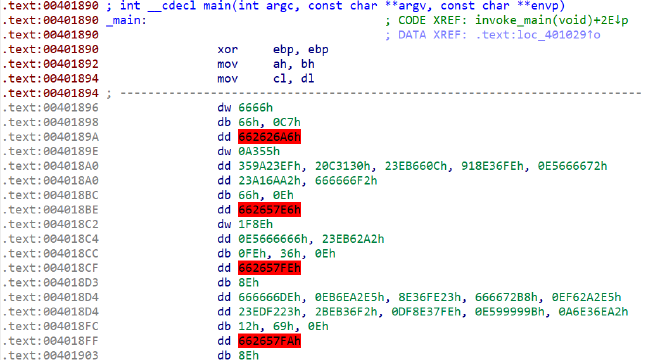Click the highlighted 662657FEh value
Viewport: 660px width, 360px height.
tap(269, 268)
